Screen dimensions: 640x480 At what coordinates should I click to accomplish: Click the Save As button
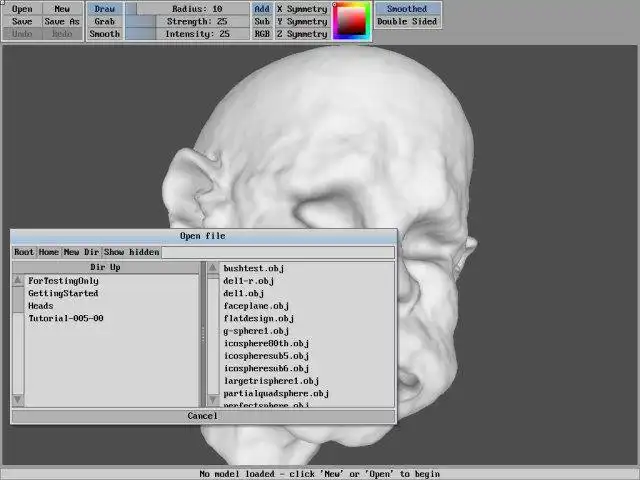click(x=62, y=21)
